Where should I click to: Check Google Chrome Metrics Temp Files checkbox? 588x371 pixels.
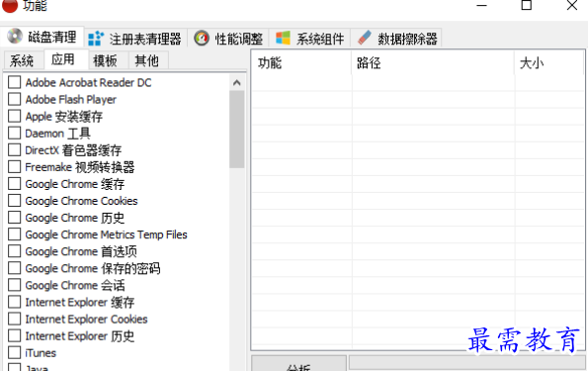tap(14, 234)
